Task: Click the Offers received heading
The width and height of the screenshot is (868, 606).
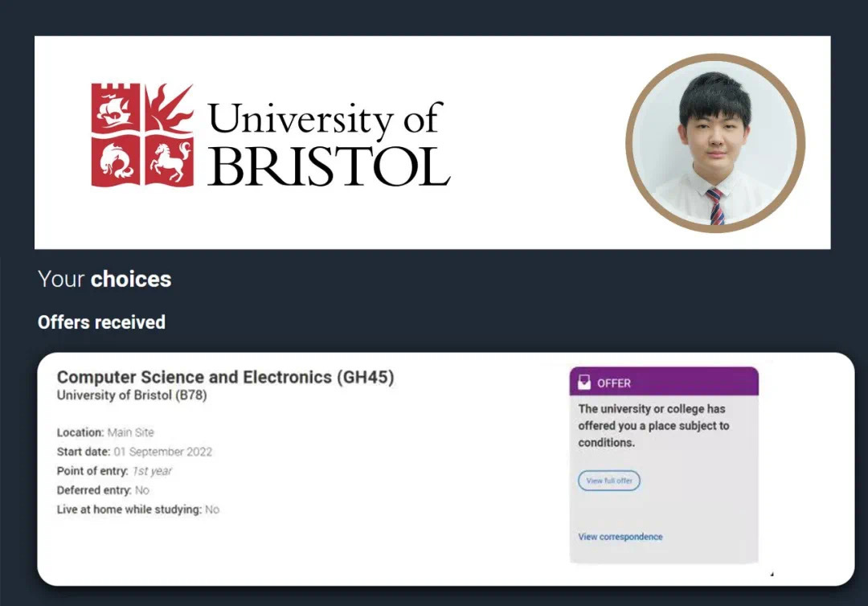Action: click(101, 322)
